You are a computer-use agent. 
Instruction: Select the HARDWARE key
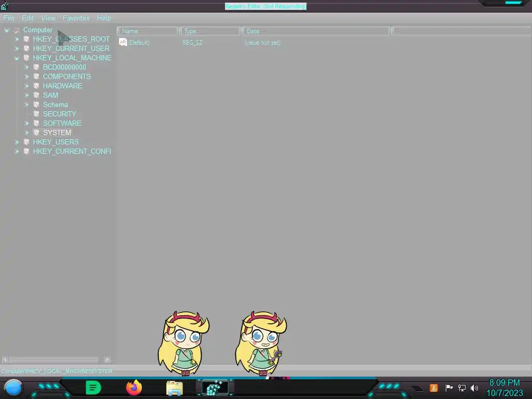click(62, 86)
